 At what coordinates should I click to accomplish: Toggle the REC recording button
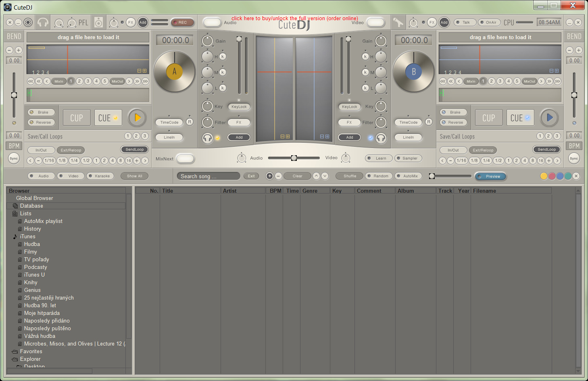click(182, 23)
